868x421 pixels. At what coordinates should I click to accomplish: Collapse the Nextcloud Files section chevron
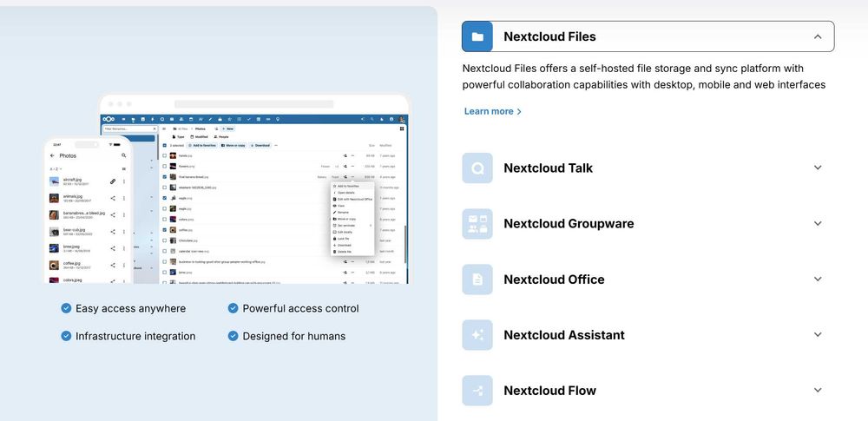pyautogui.click(x=818, y=36)
